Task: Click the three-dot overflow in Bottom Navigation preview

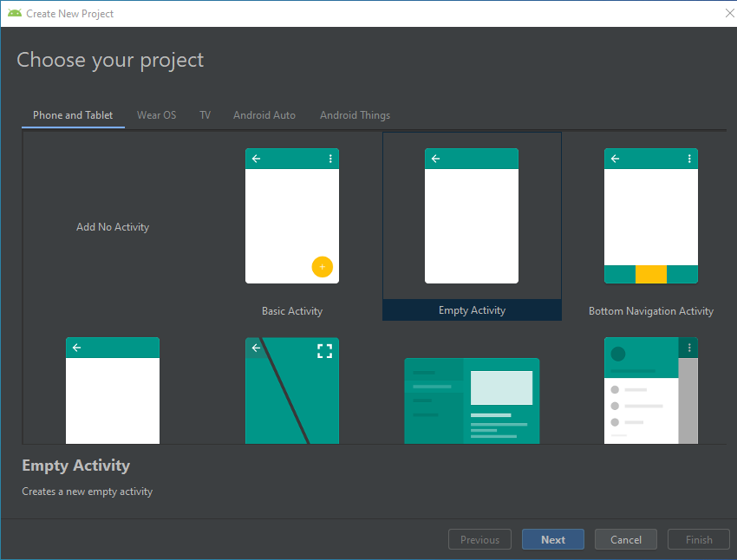Action: [x=689, y=159]
